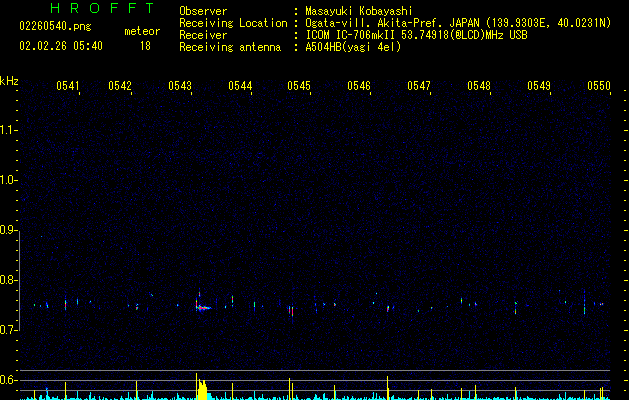Click the 0545 time marker
Viewport: 629px width, 400px height.
click(299, 86)
